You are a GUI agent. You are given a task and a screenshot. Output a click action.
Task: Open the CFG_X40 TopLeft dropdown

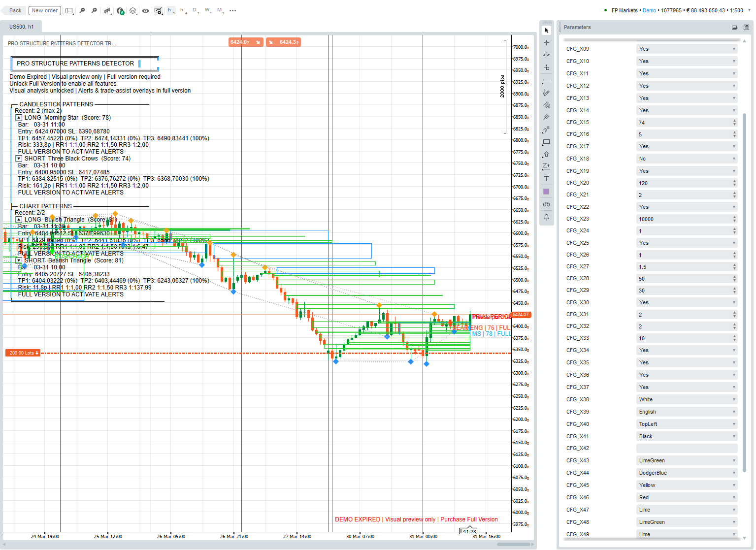(x=687, y=424)
